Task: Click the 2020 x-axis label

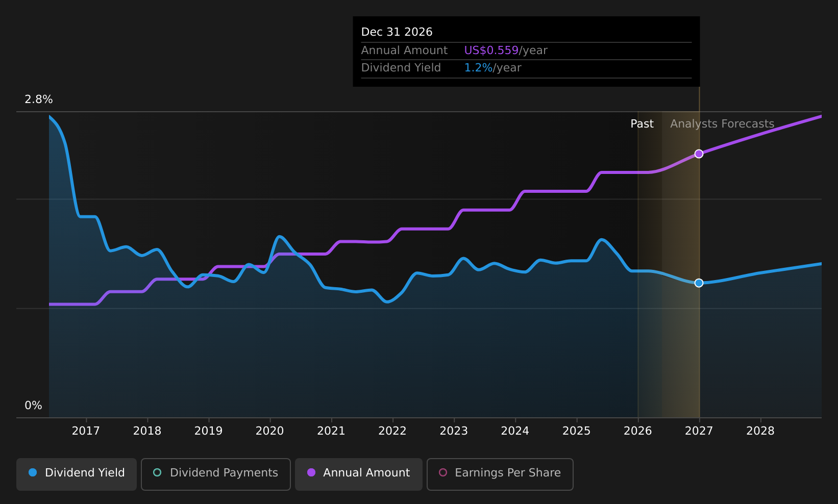Action: [269, 431]
